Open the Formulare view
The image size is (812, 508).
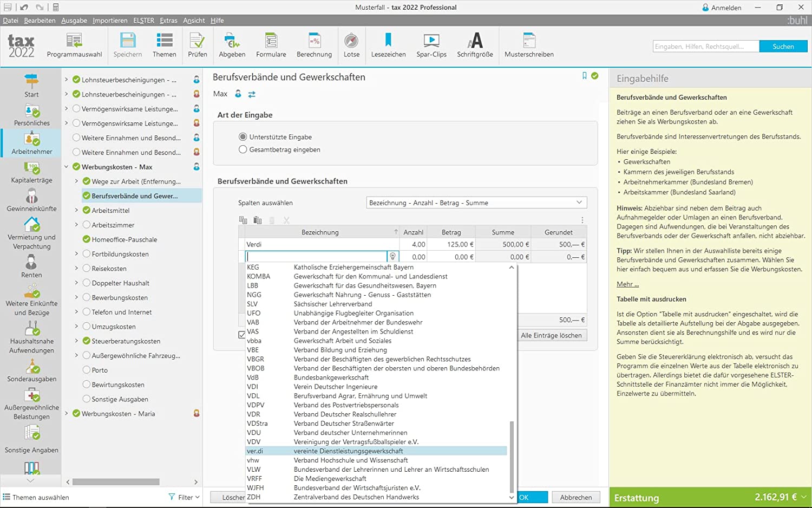coord(271,44)
